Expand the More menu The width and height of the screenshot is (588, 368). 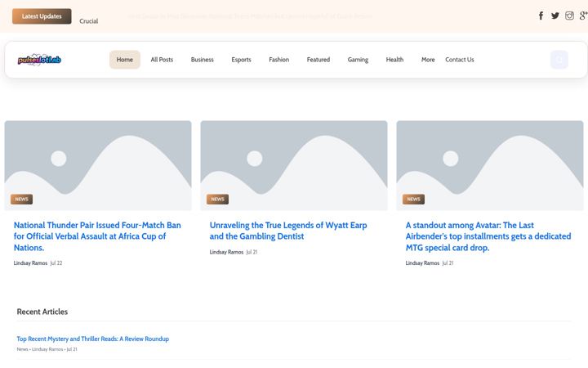tap(428, 60)
